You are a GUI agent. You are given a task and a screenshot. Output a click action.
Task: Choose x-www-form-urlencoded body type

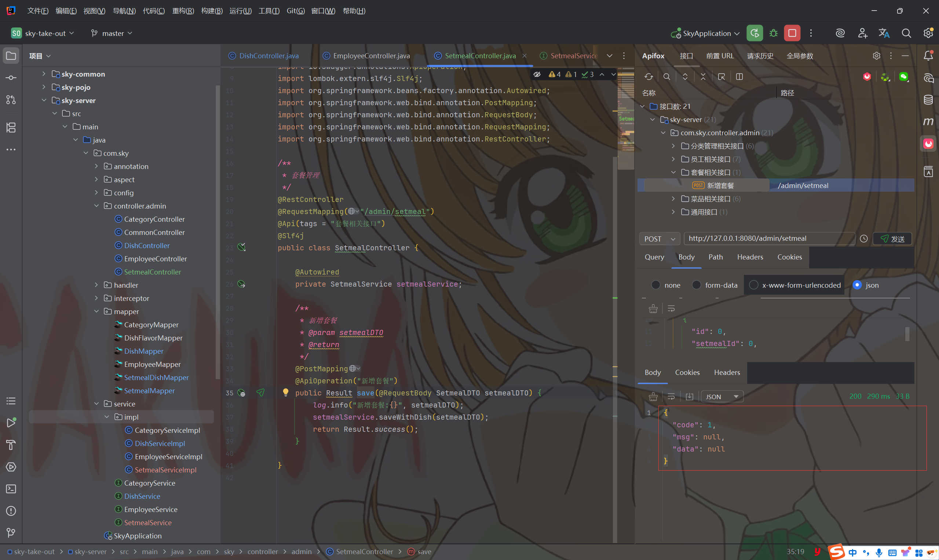coord(753,285)
